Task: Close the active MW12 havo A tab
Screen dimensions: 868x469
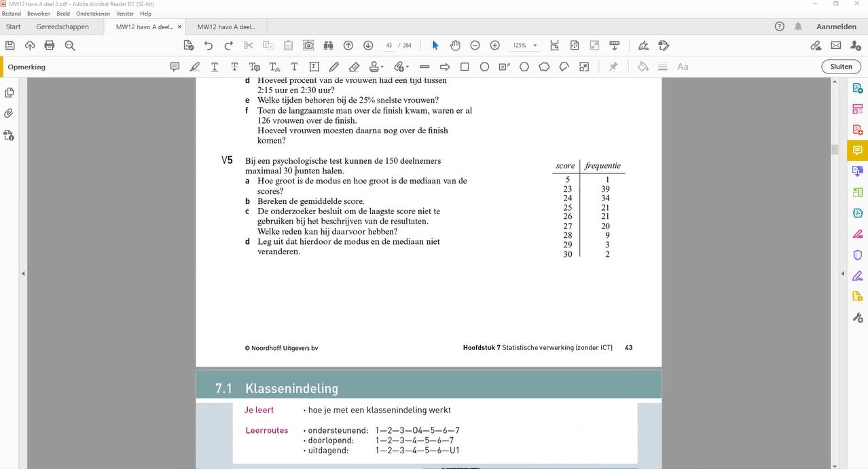Action: [179, 27]
